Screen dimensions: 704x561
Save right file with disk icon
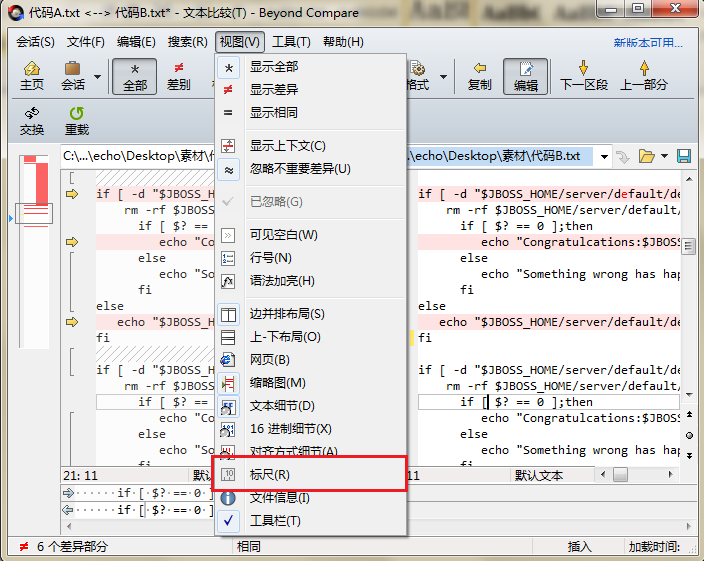[684, 156]
